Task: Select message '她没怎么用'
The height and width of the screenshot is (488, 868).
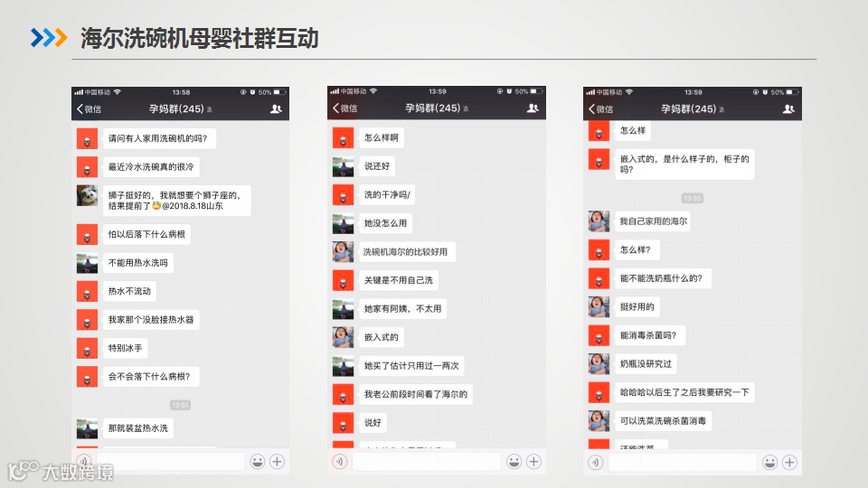Action: click(x=385, y=223)
